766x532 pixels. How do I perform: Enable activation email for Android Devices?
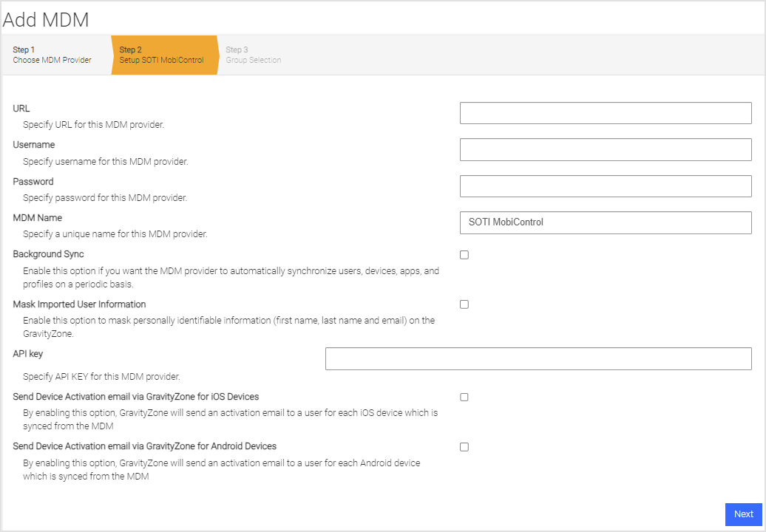pos(464,446)
